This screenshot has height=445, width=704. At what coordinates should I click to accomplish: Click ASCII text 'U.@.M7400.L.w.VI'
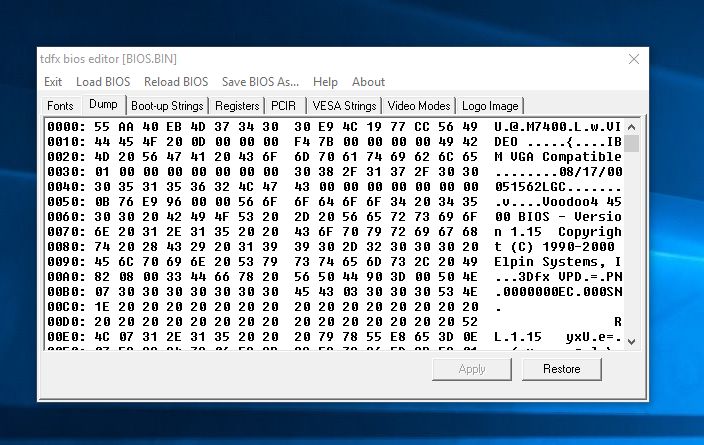coord(558,127)
